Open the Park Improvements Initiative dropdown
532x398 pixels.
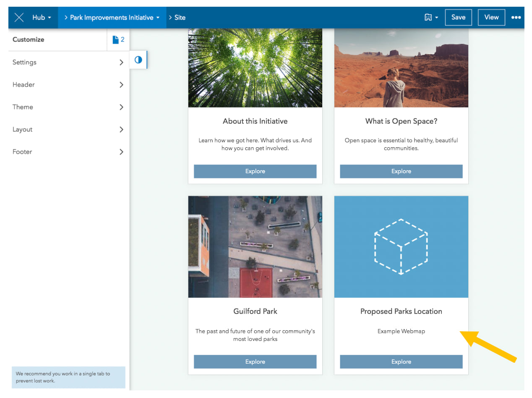click(x=112, y=18)
